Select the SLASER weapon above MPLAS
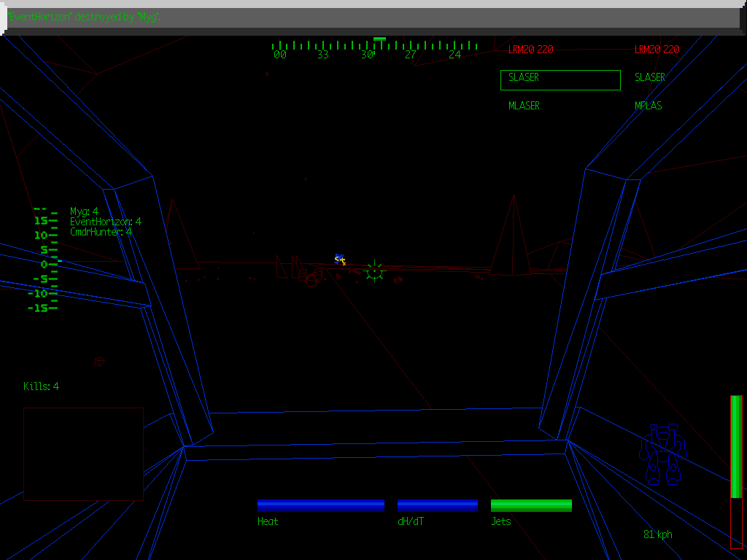The width and height of the screenshot is (747, 560). coord(649,77)
